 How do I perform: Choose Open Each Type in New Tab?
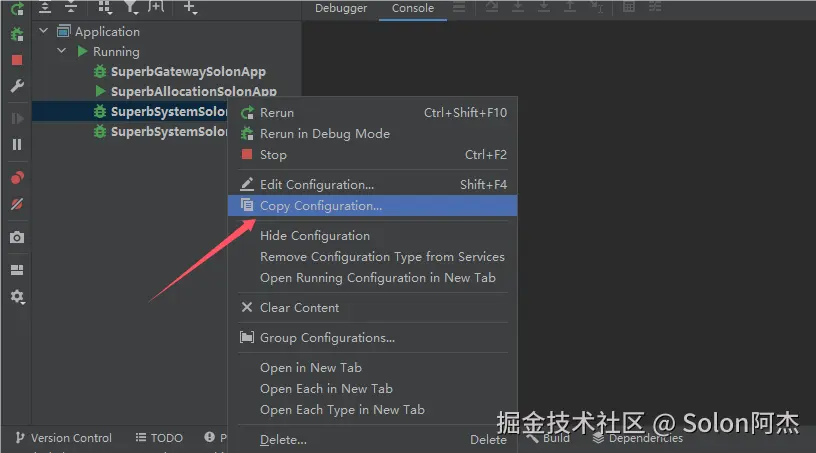click(x=373, y=410)
